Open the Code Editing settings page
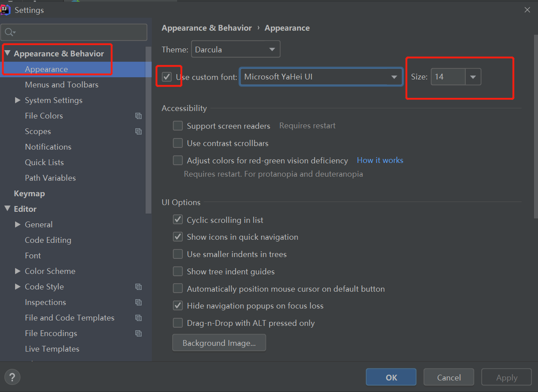538x392 pixels. [x=48, y=240]
